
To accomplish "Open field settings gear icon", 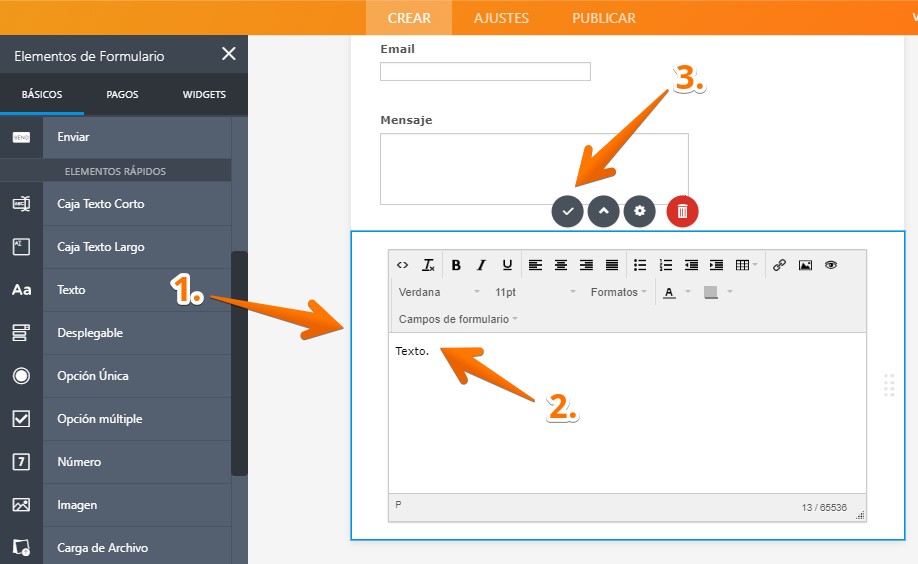I will pyautogui.click(x=640, y=211).
